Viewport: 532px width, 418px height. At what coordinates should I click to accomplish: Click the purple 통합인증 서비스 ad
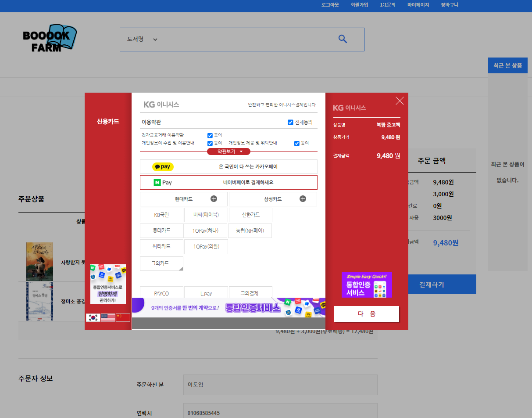point(367,285)
